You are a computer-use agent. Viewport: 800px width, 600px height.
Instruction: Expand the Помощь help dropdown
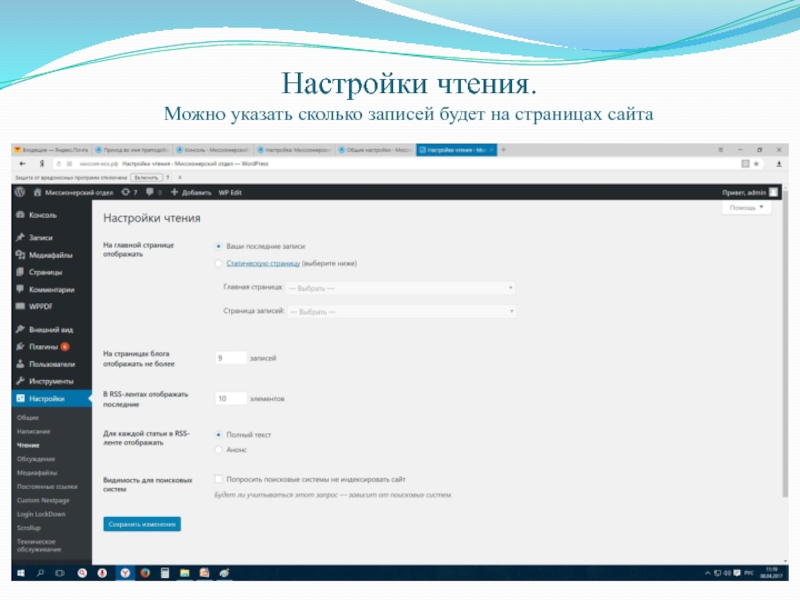746,207
